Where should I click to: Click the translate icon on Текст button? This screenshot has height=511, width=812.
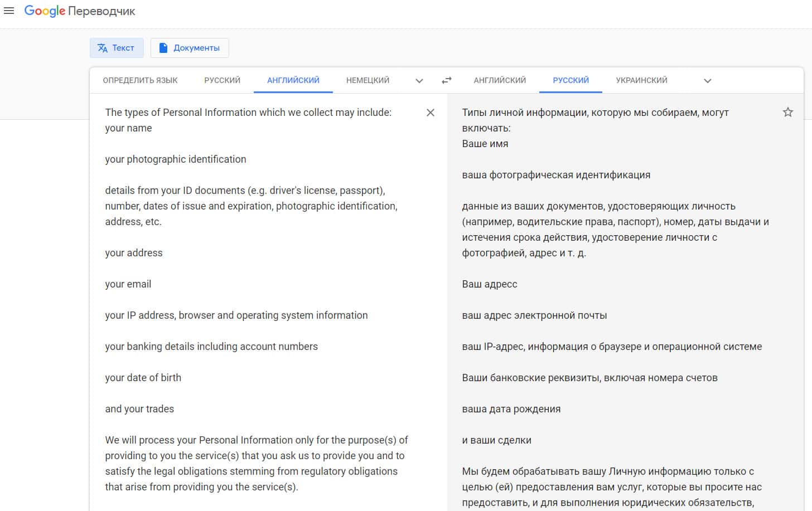click(103, 48)
